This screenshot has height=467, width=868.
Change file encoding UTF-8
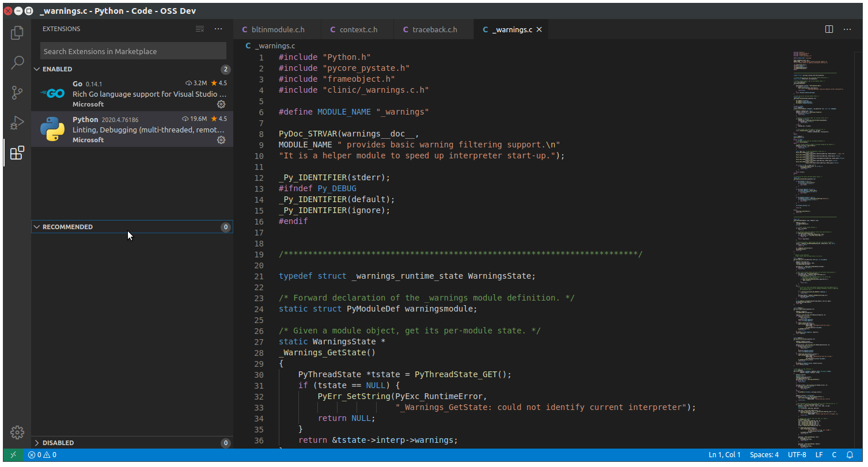point(797,455)
